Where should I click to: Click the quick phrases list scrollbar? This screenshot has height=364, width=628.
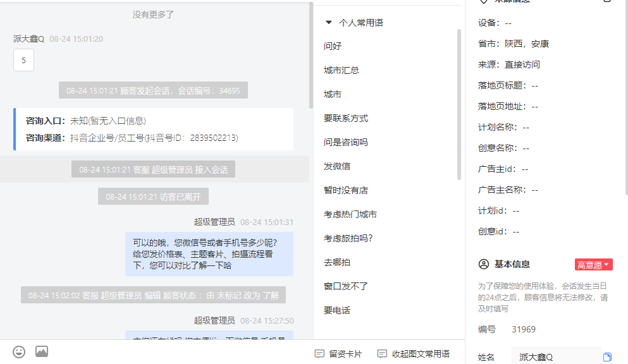(459, 104)
